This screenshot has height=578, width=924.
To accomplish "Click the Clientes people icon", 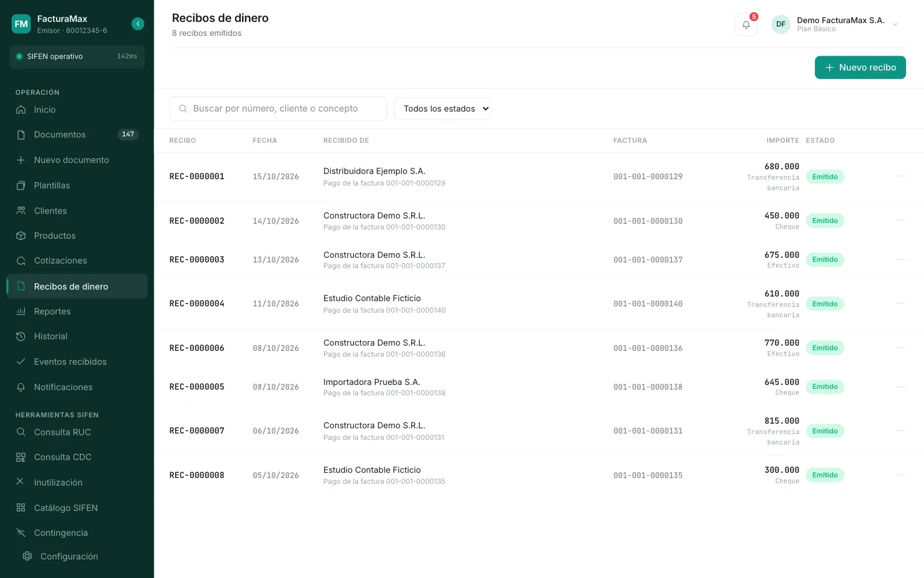I will [21, 210].
